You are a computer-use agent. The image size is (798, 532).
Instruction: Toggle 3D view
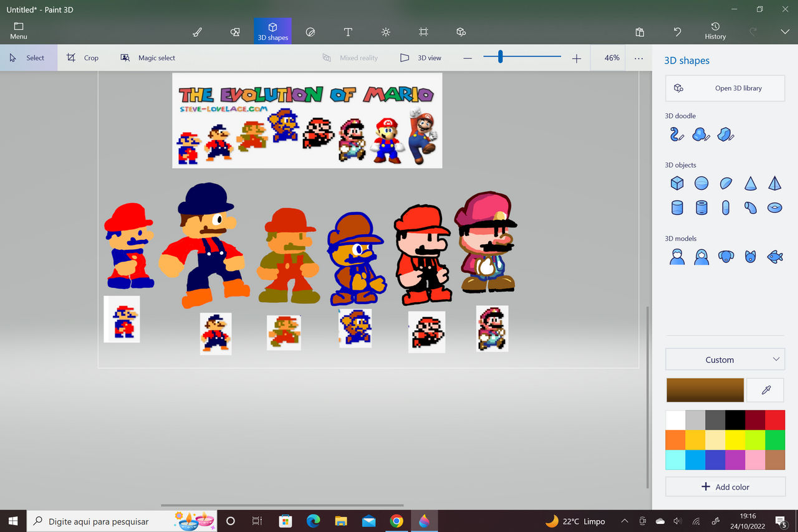(x=421, y=58)
